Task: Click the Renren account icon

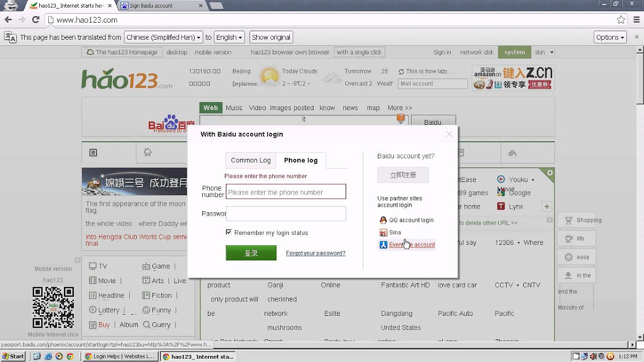Action: pos(383,245)
